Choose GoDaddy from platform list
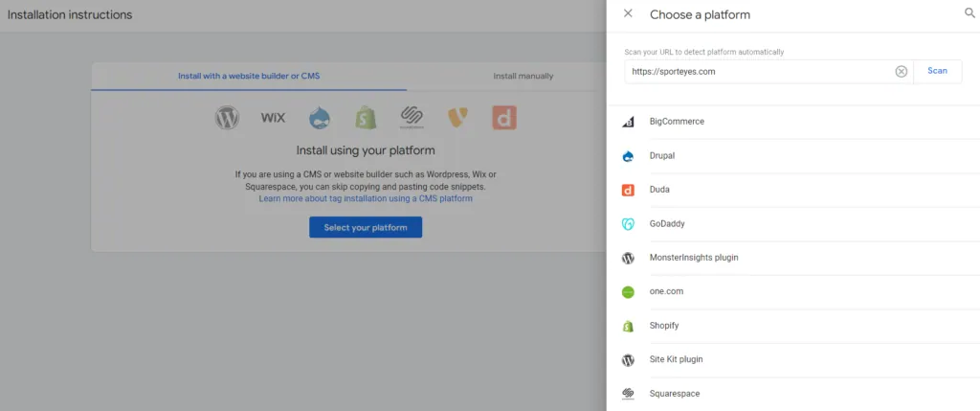 pos(667,223)
